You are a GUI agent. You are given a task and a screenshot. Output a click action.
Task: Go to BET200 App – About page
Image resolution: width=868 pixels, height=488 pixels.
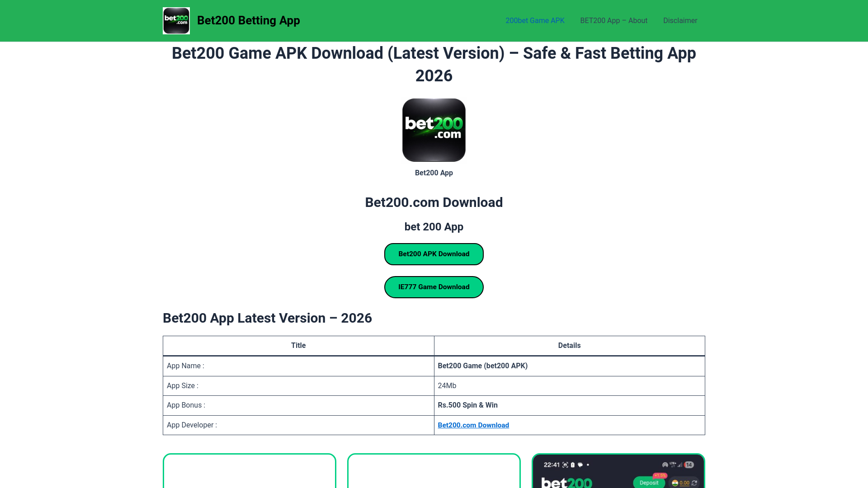click(x=613, y=21)
